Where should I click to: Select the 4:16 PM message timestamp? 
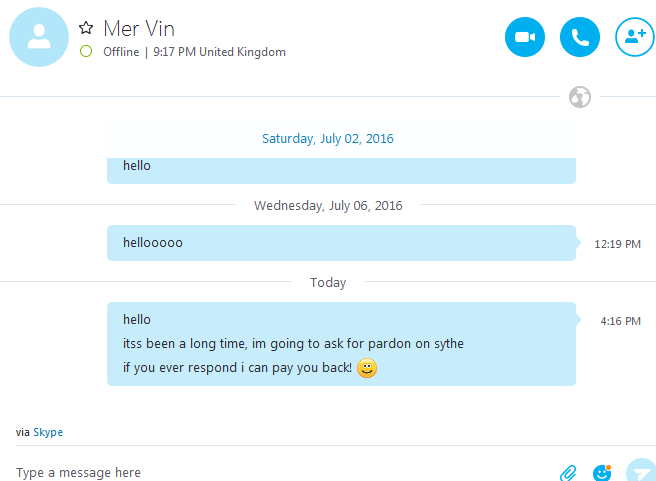tap(620, 321)
